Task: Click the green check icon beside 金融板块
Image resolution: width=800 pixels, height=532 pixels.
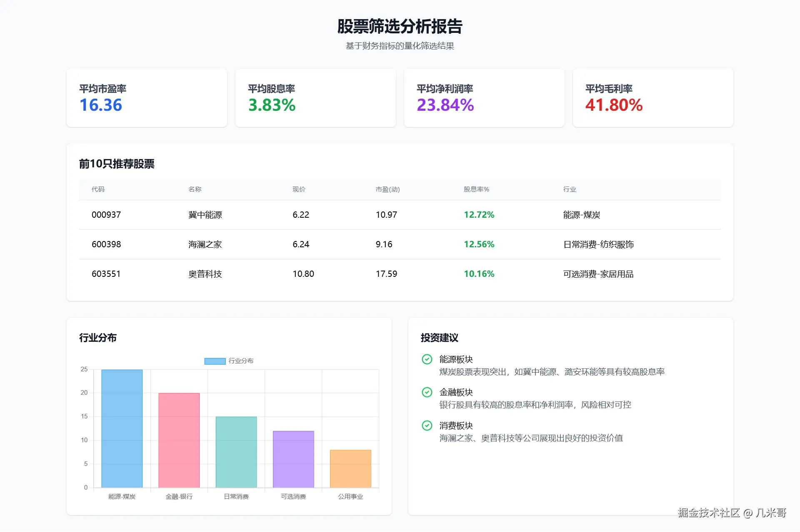Action: pos(427,393)
